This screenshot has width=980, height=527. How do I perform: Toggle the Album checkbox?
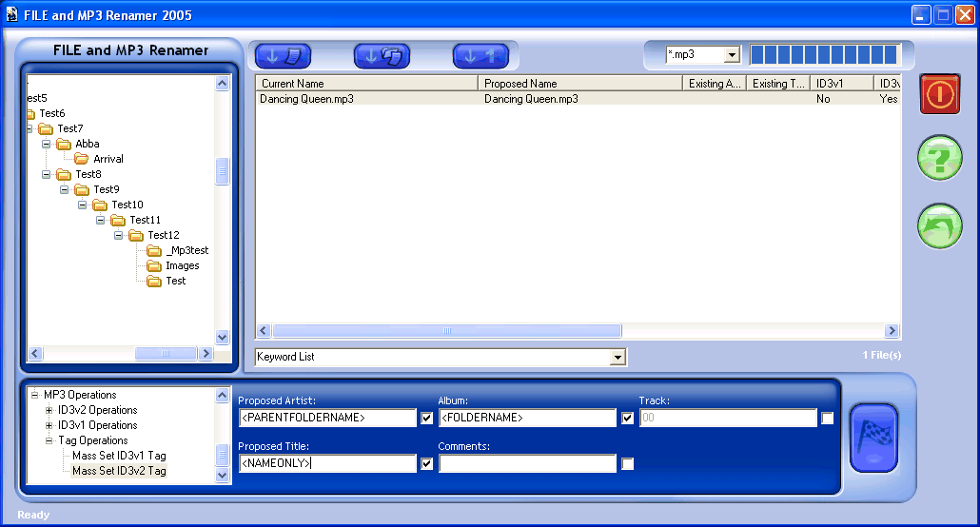tap(628, 418)
